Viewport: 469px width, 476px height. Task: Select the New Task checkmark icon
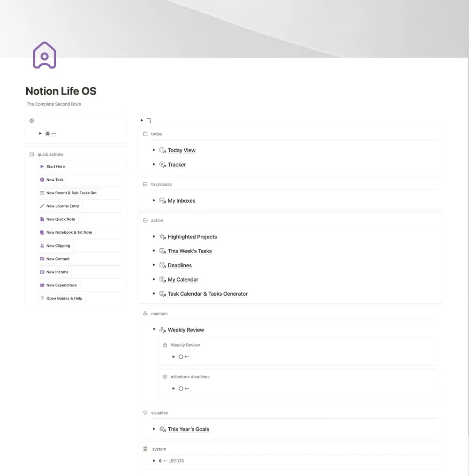(x=41, y=180)
